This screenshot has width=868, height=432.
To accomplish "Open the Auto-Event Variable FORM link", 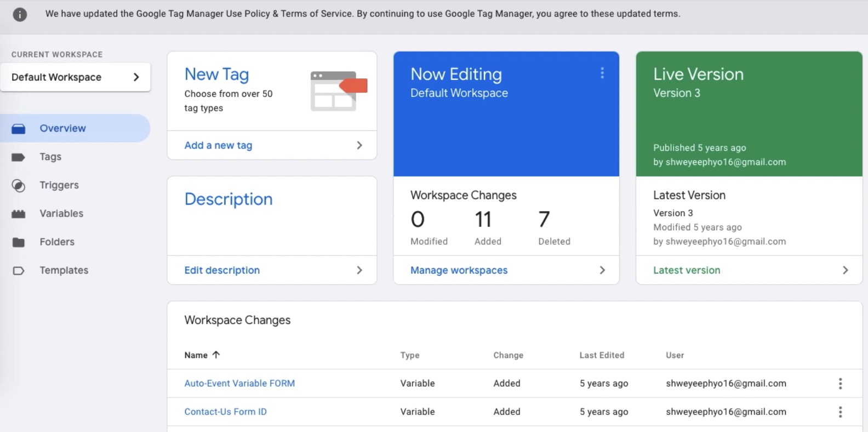I will coord(239,384).
